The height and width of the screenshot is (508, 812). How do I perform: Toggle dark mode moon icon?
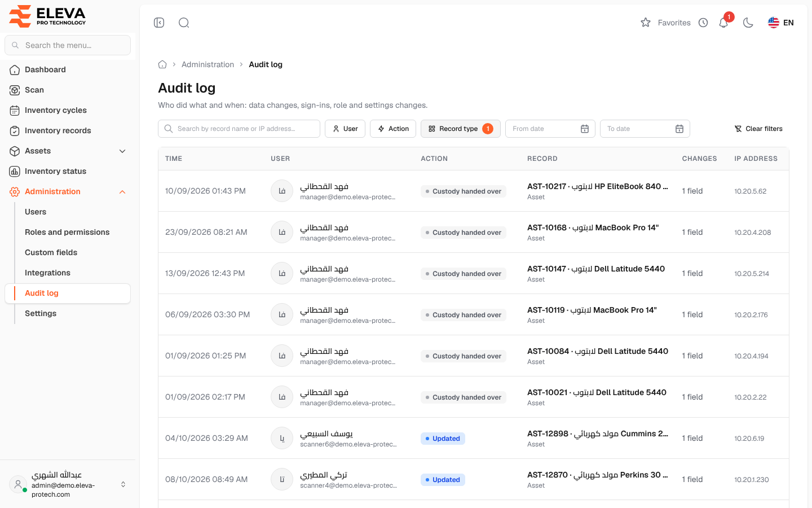pos(748,23)
